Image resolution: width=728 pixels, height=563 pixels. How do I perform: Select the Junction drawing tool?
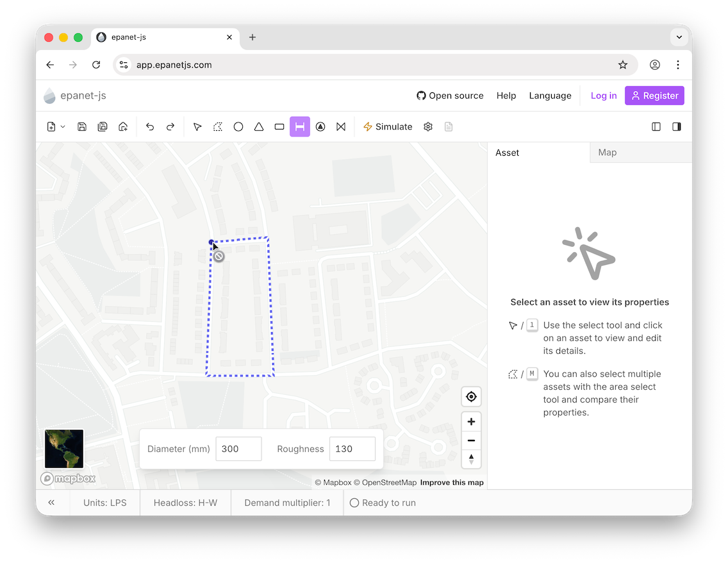click(x=238, y=126)
